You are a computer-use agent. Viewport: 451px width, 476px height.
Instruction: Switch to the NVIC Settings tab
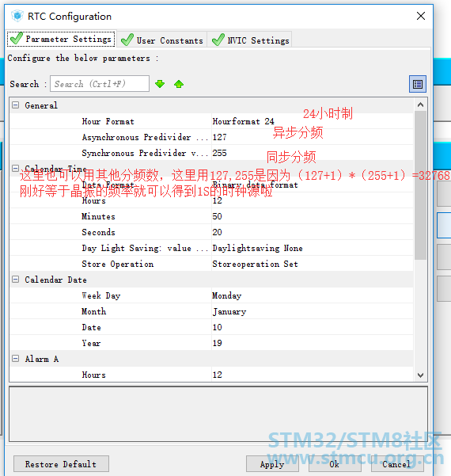click(x=249, y=40)
